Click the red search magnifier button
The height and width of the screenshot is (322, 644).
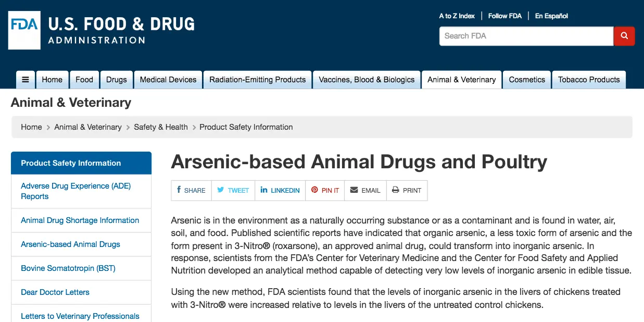(624, 36)
